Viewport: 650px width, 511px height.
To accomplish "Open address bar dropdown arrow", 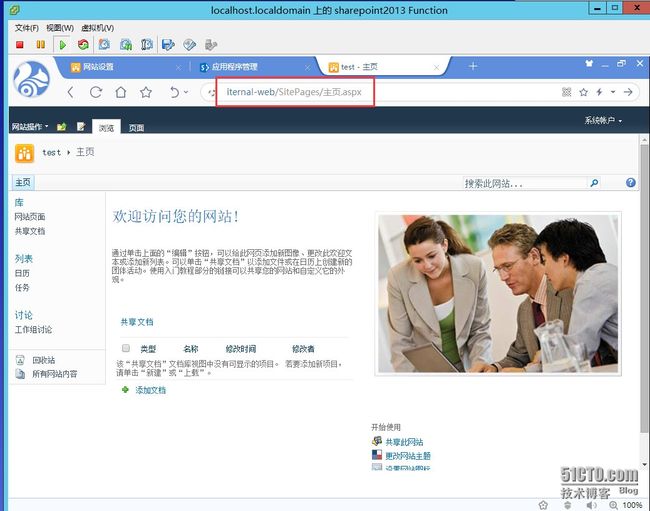I will [x=613, y=92].
